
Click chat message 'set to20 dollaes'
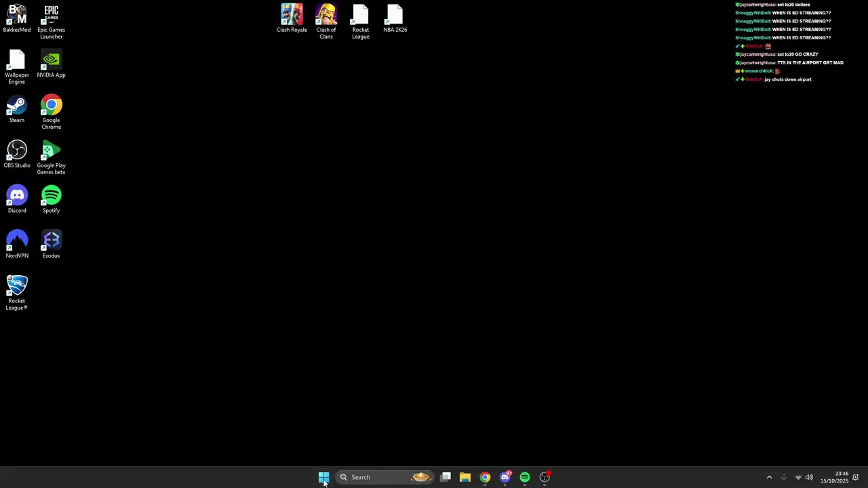(x=793, y=5)
